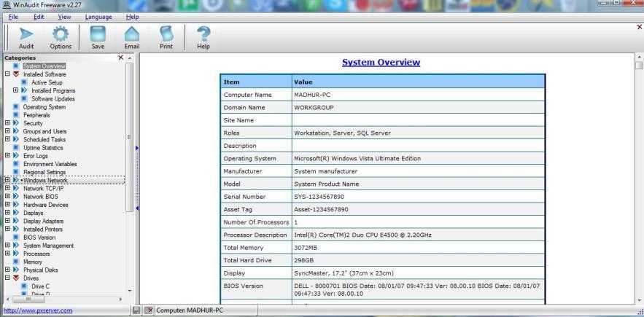Click the 3072MB total memory value
644x317 pixels.
coord(306,248)
